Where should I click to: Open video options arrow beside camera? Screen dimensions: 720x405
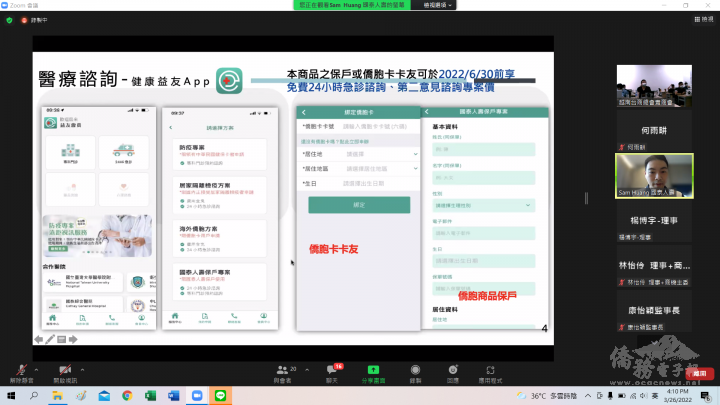[x=82, y=370]
